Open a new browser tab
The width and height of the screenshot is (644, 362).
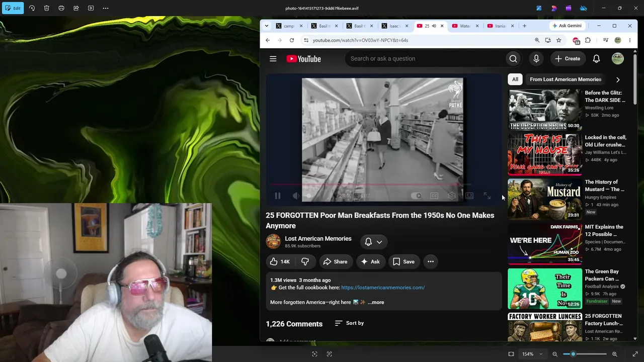524,26
